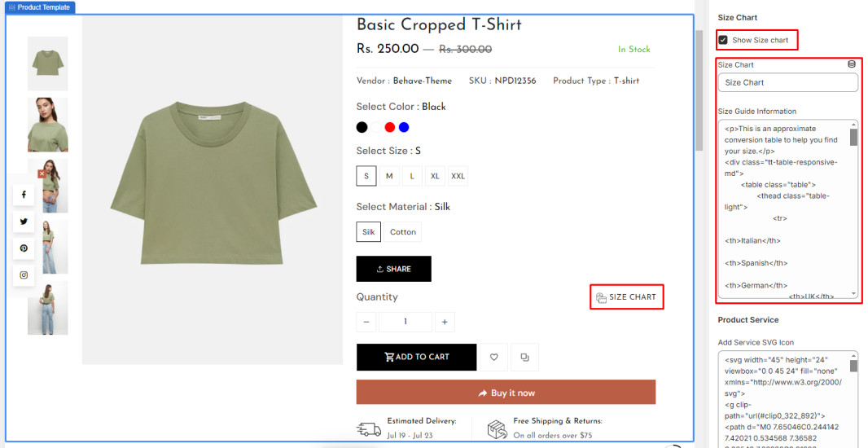Image resolution: width=868 pixels, height=448 pixels.
Task: Select the back view model thumbnail
Action: tap(47, 308)
